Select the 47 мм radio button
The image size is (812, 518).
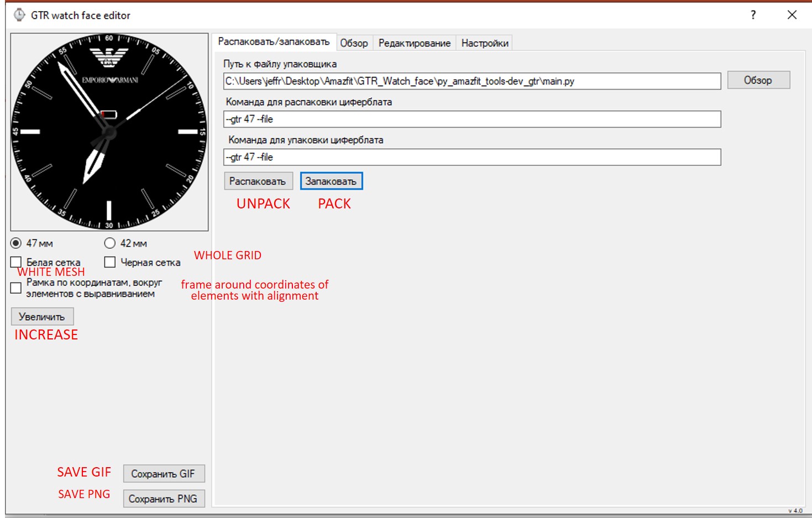coord(16,243)
